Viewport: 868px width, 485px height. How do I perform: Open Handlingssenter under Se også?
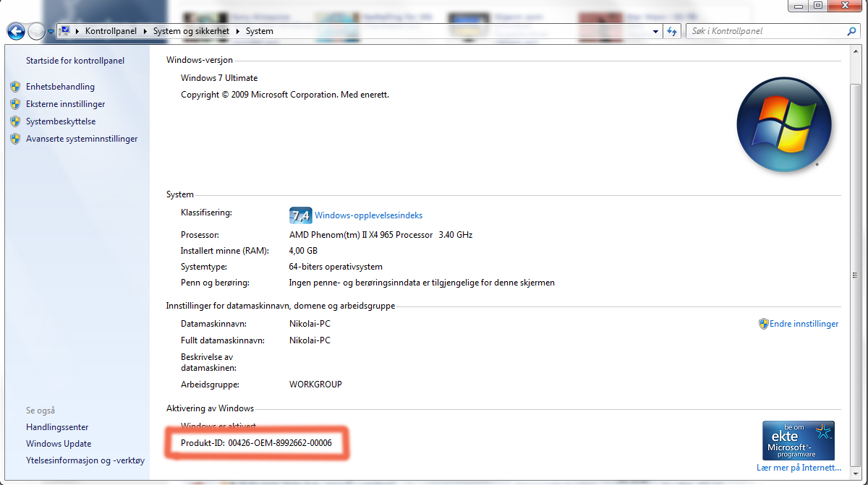(x=57, y=427)
